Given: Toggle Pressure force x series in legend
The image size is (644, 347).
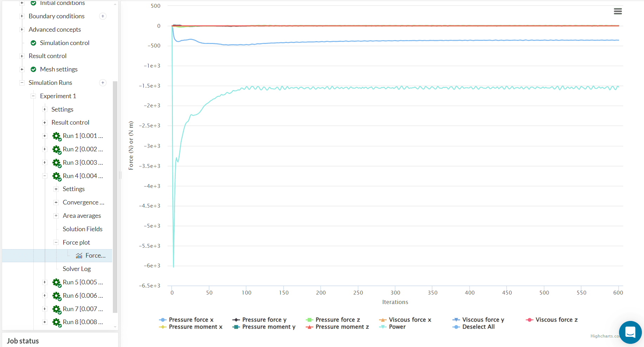Looking at the screenshot, I should [191, 320].
